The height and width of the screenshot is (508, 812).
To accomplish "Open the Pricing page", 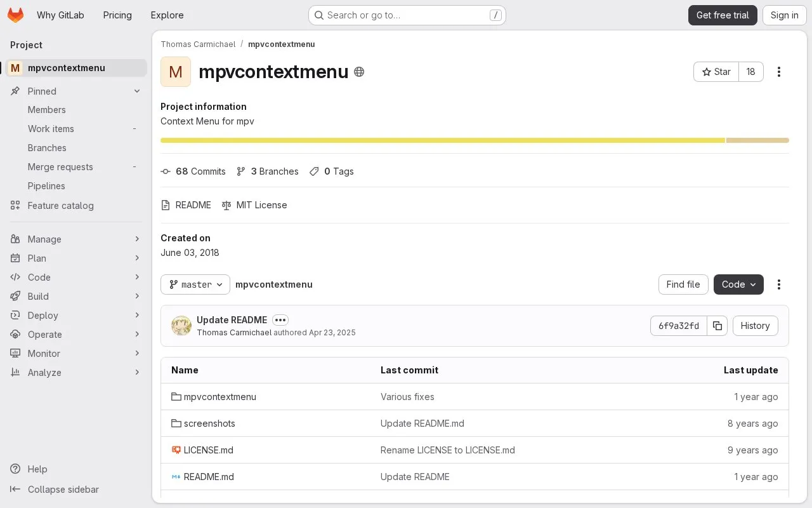I will coord(117,15).
